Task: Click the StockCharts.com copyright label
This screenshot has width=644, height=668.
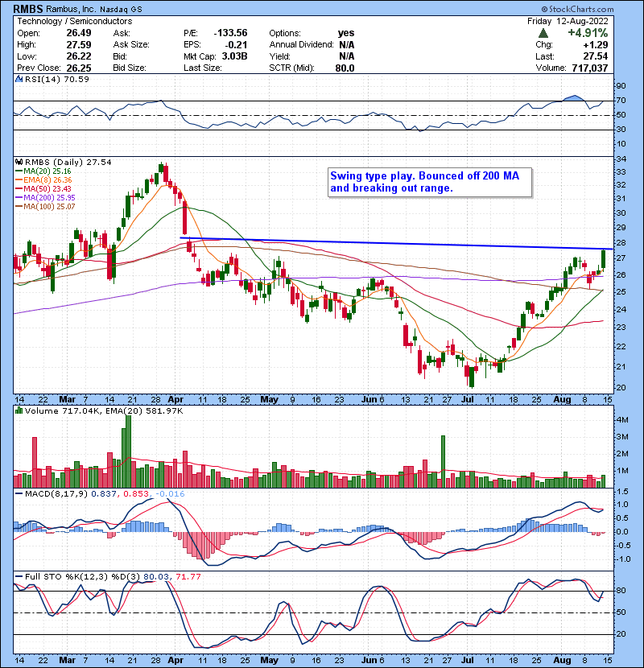Action: pyautogui.click(x=577, y=9)
